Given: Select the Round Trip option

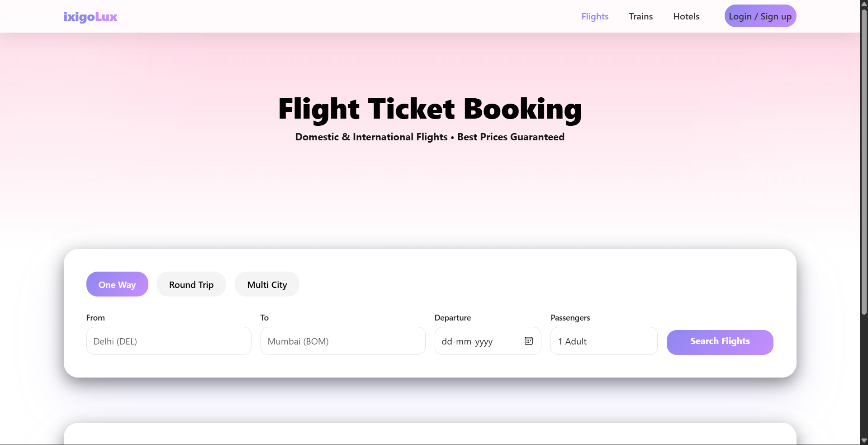Looking at the screenshot, I should [191, 284].
